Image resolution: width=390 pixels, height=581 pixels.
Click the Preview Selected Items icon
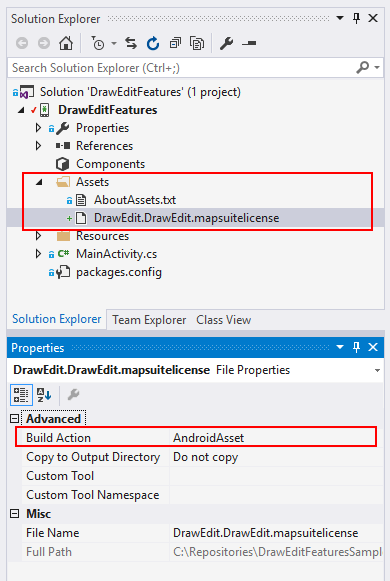point(249,43)
